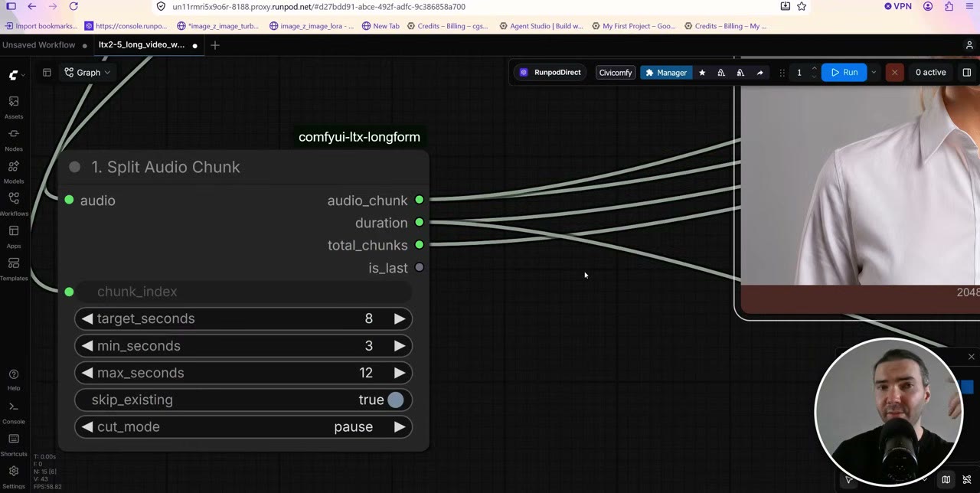Increment the batch count stepper

pyautogui.click(x=814, y=69)
